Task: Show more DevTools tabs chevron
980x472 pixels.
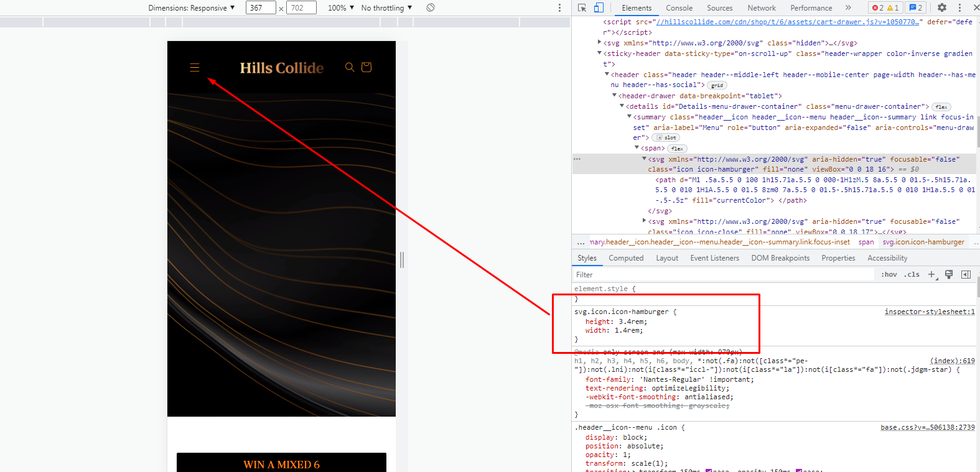Action: click(x=848, y=7)
